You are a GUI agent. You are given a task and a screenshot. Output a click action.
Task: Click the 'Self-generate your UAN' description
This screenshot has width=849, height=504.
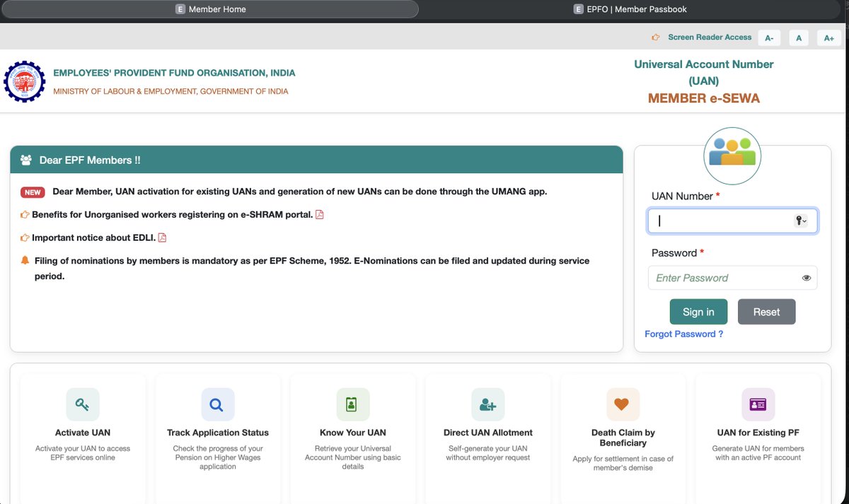[x=488, y=453]
